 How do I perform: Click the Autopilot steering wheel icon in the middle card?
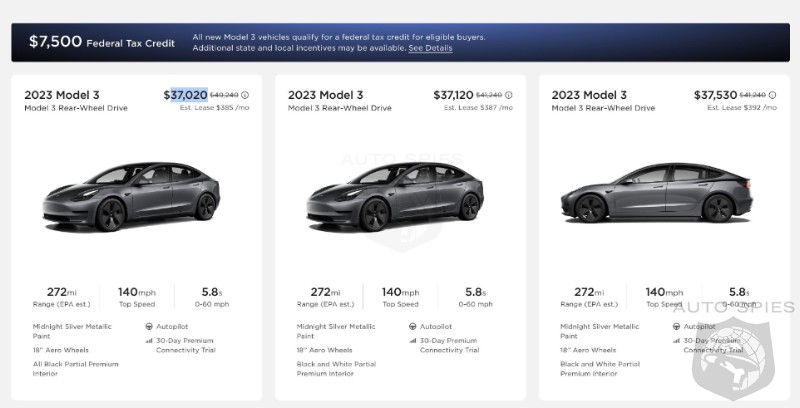point(413,326)
